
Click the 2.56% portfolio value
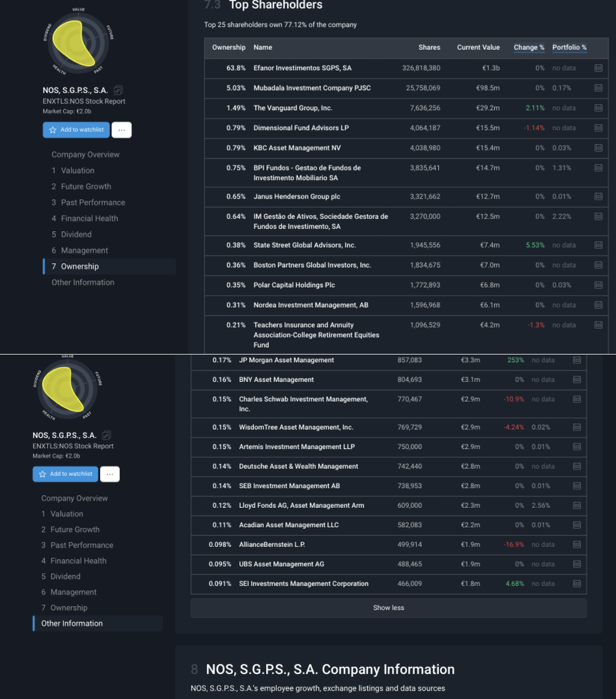[541, 506]
